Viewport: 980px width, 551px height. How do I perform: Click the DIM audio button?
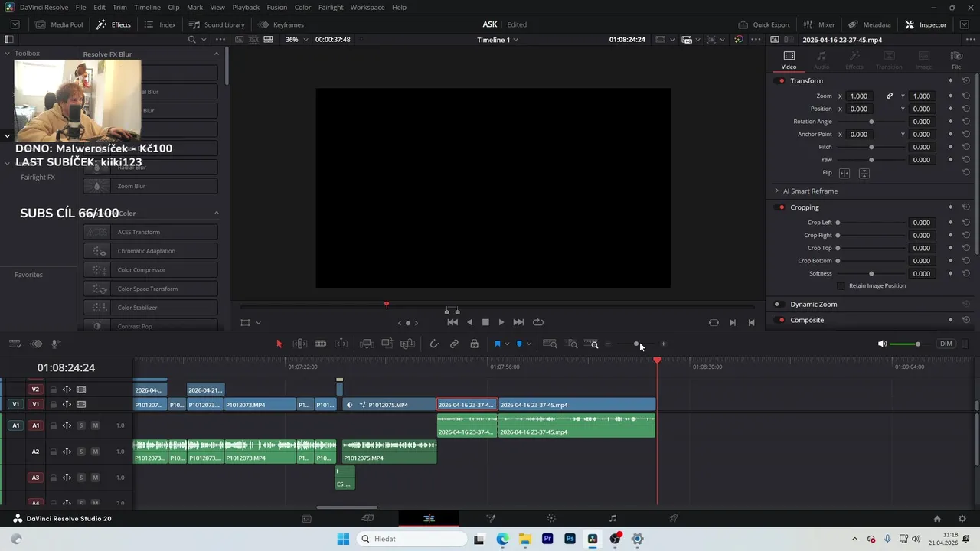[946, 344]
